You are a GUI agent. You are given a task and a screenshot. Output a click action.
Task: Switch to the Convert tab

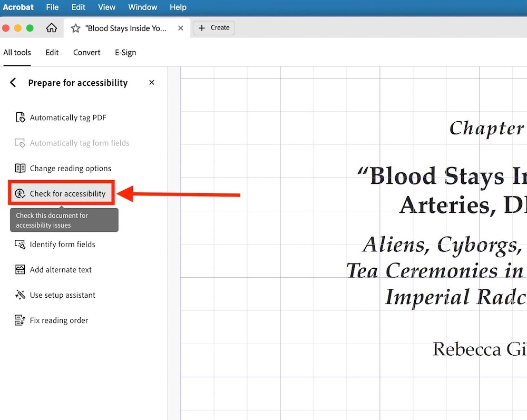(x=87, y=52)
